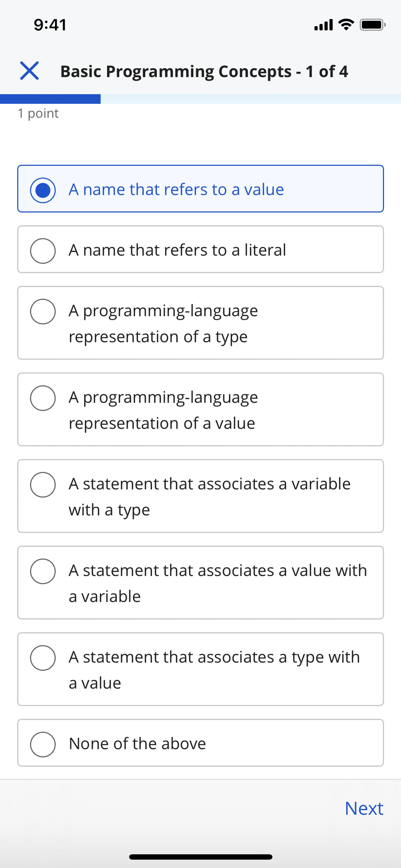The height and width of the screenshot is (868, 401).
Task: Select radio for 'A name that refers to a value'
Action: coord(43,190)
